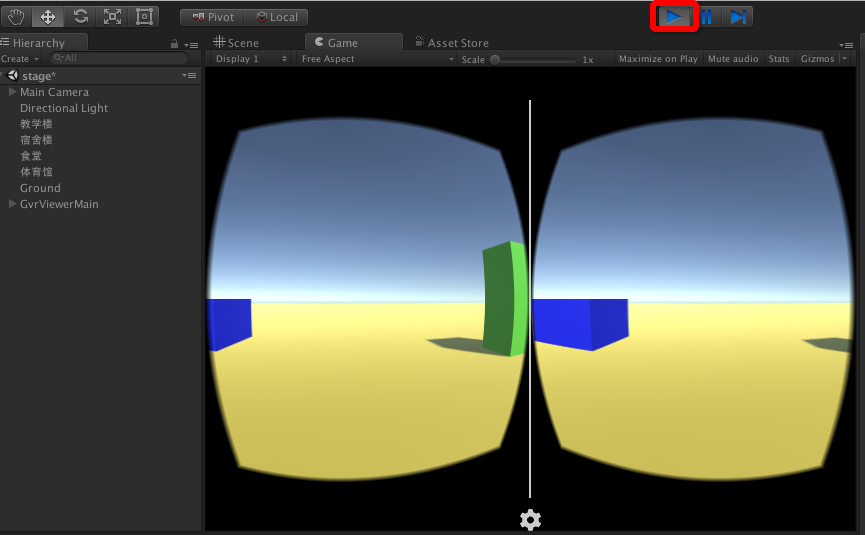
Task: Switch to the Scene tab
Action: point(236,42)
